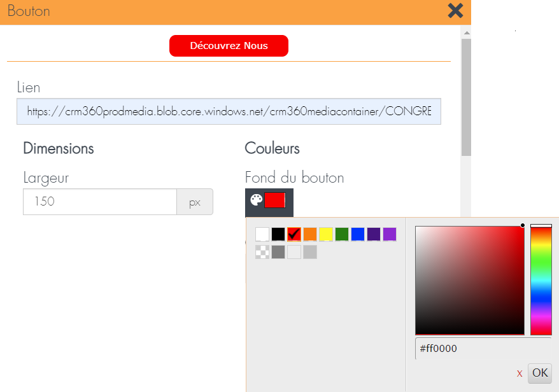Click the Dimensions heading
Viewport: 559px width, 392px height.
(x=59, y=149)
